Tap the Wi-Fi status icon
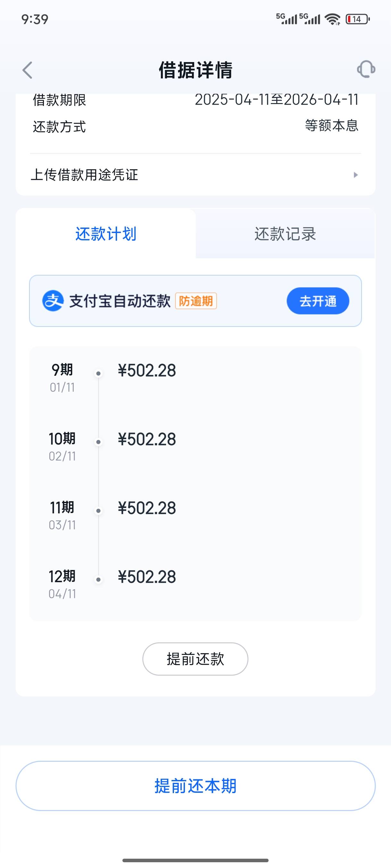Screen dimensions: 391x868 coord(332,19)
